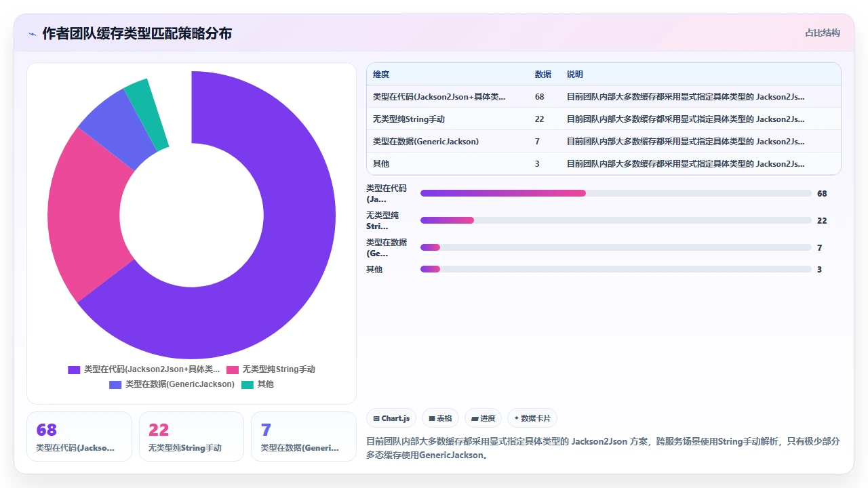Click the 维度 column header

pyautogui.click(x=381, y=75)
